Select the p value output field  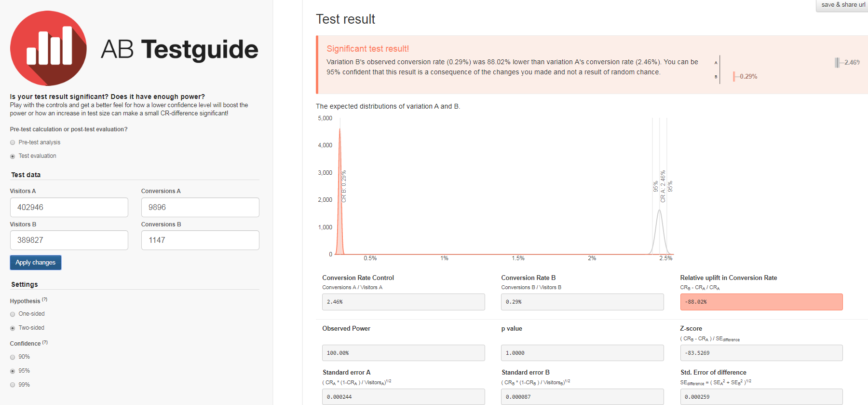[582, 353]
